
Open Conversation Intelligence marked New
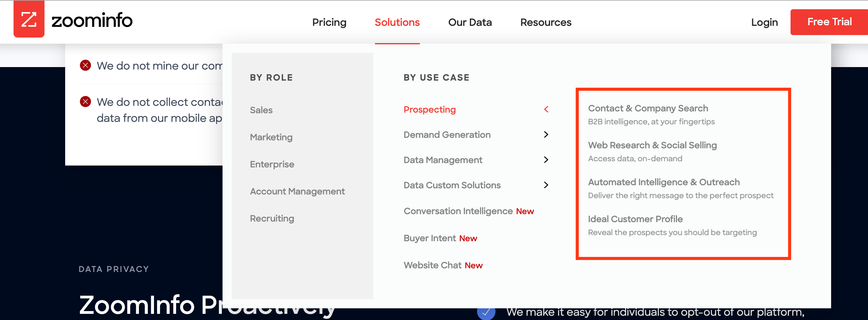click(458, 211)
